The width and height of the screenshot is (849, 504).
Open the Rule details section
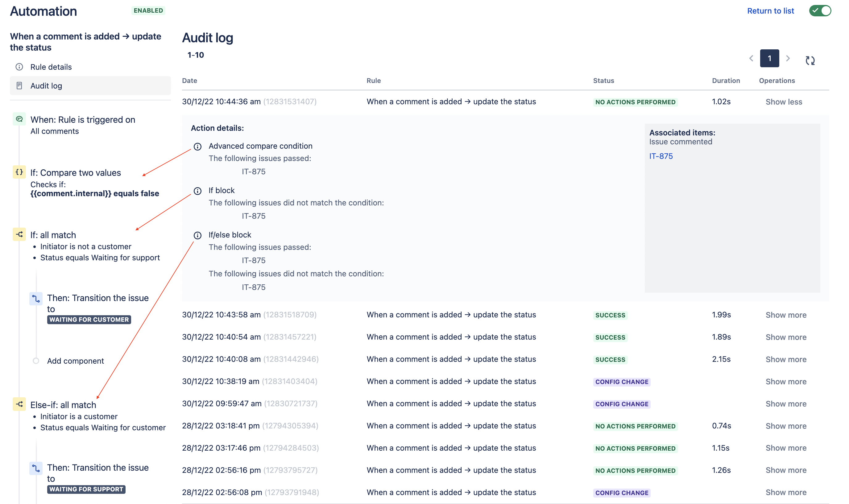click(x=51, y=67)
